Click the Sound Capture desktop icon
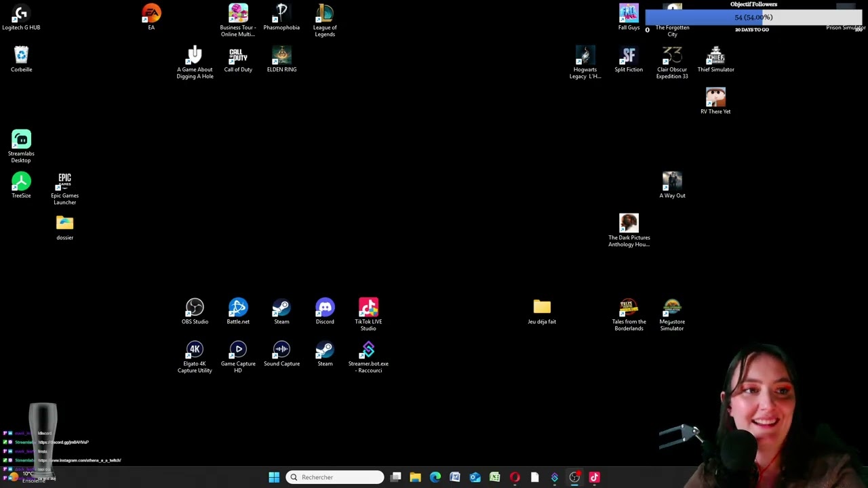The image size is (868, 488). [281, 353]
